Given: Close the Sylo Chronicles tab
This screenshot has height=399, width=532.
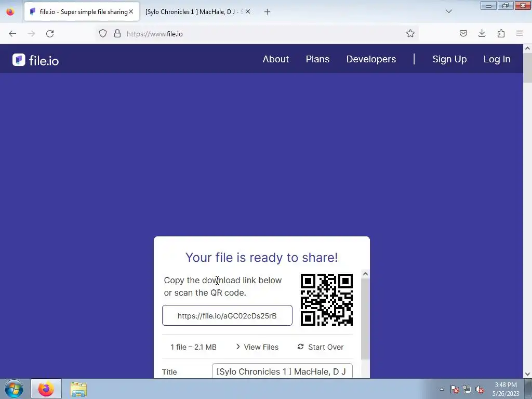Looking at the screenshot, I should coord(248,11).
